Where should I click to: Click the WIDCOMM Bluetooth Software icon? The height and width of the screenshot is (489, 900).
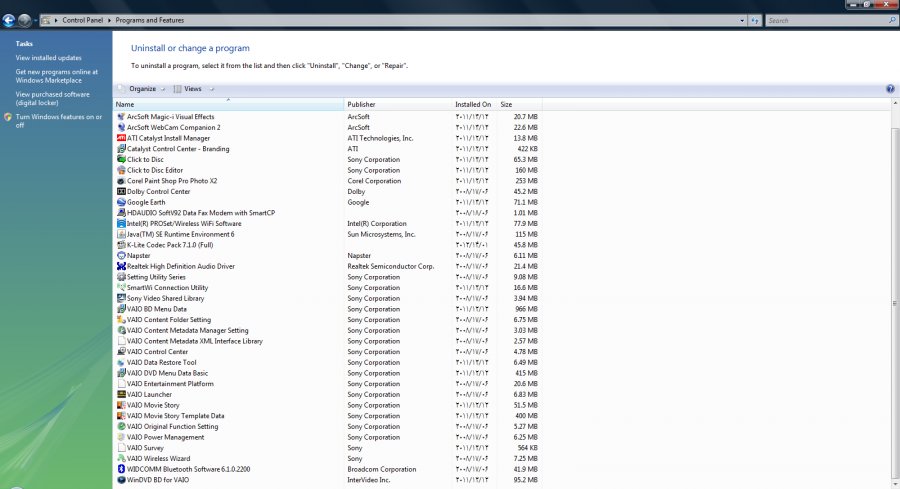pos(121,469)
